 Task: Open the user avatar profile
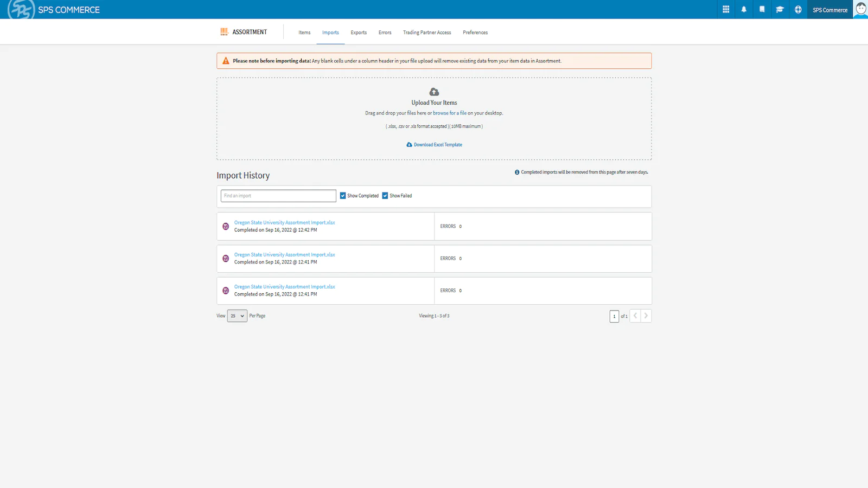tap(860, 9)
